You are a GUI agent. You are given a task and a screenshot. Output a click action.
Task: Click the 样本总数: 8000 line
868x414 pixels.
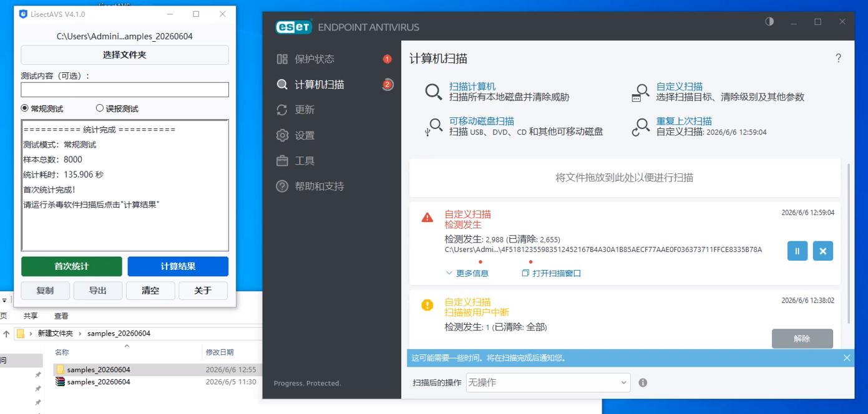tap(53, 160)
